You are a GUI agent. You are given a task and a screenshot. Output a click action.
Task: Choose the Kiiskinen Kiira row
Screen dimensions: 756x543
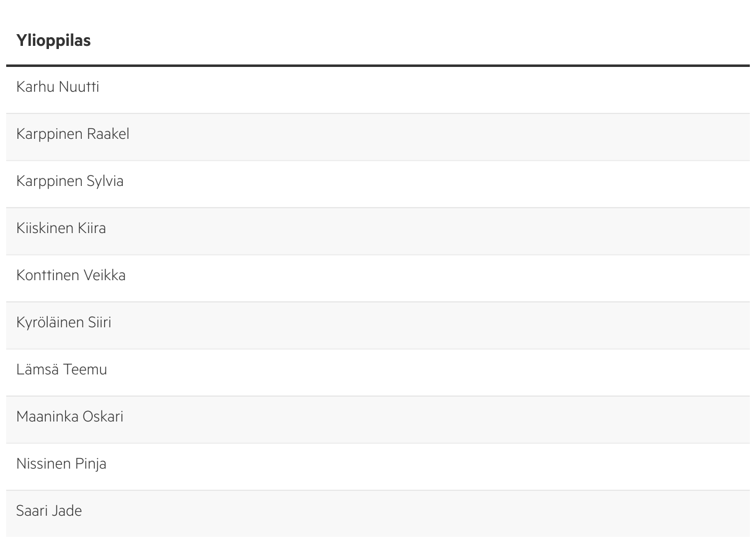61,229
